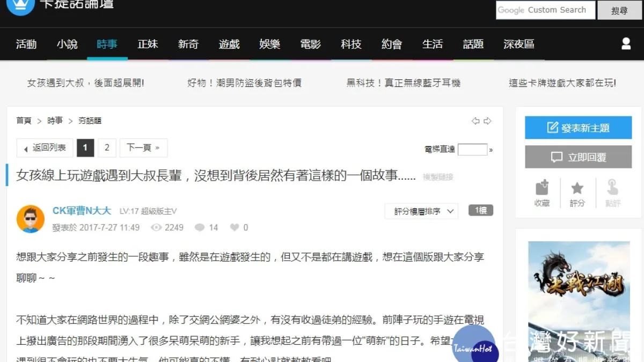Click LV:17 超級版主V rank text
This screenshot has height=362, width=644.
(x=148, y=211)
